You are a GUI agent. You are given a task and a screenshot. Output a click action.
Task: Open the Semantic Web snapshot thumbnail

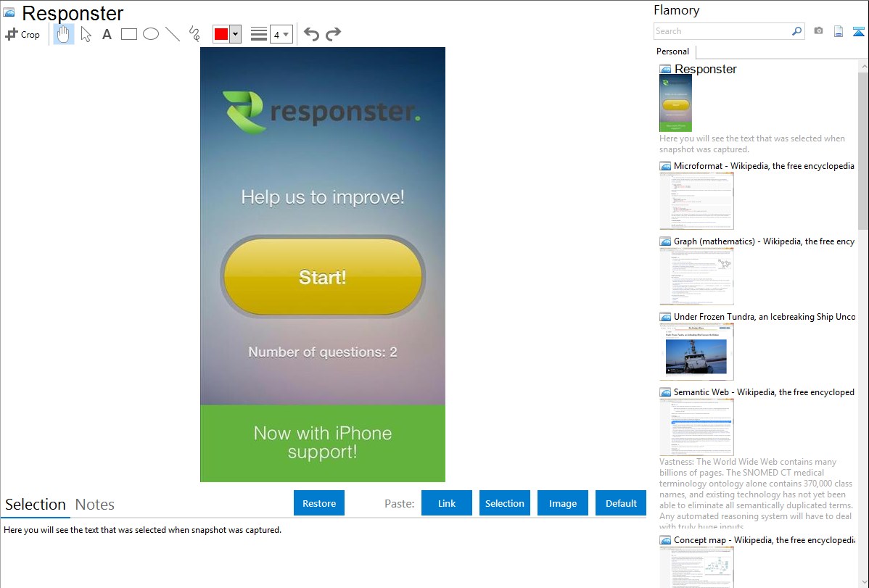coord(696,427)
